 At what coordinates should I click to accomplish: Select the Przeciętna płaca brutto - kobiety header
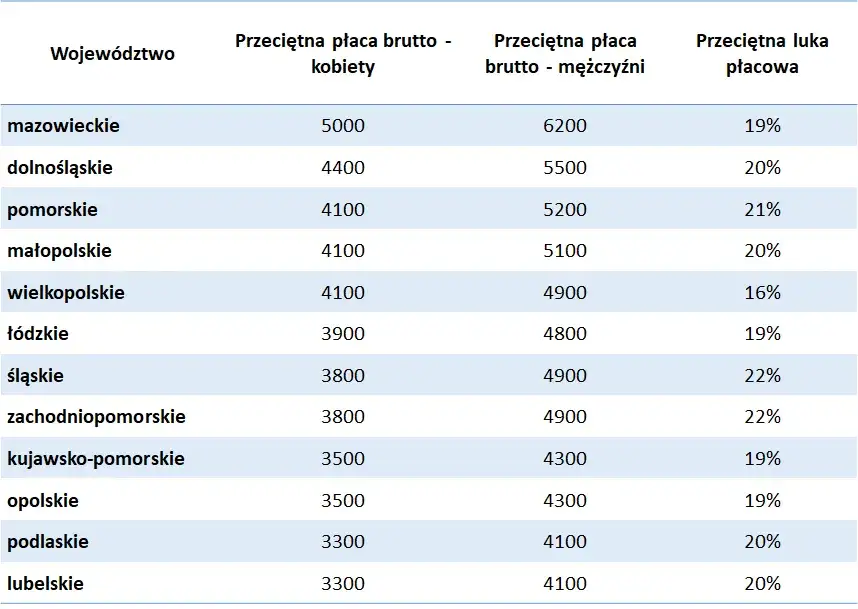coord(343,54)
